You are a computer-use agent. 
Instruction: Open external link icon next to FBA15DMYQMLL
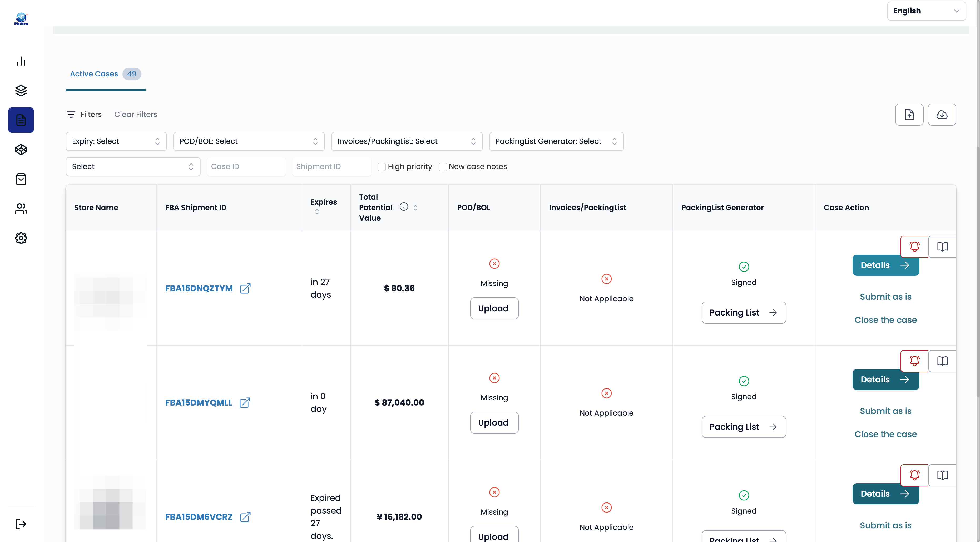pyautogui.click(x=245, y=402)
